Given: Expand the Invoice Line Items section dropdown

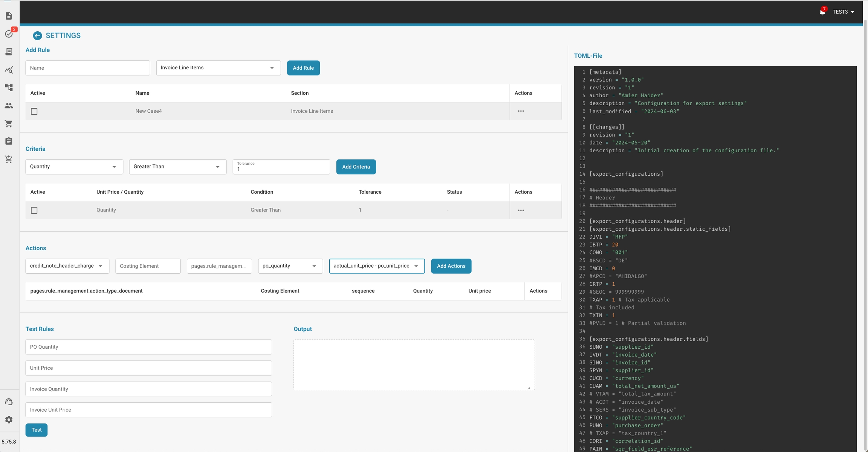Looking at the screenshot, I should (x=218, y=68).
